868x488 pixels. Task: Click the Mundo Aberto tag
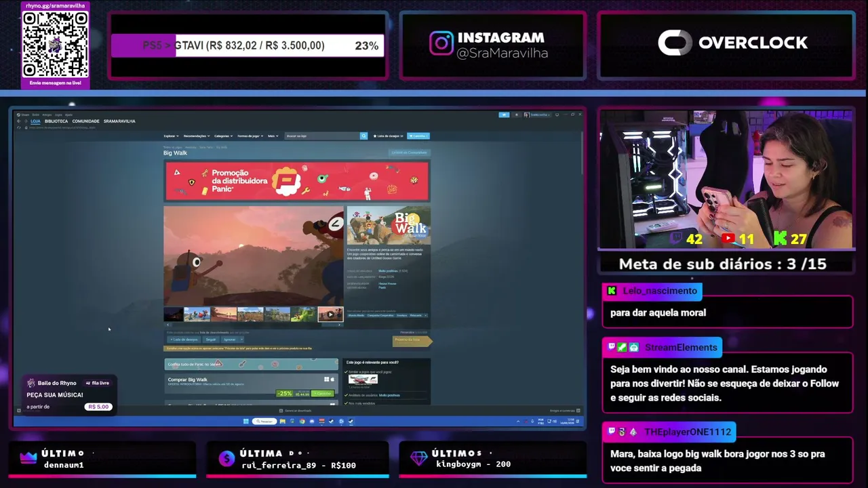(x=356, y=315)
